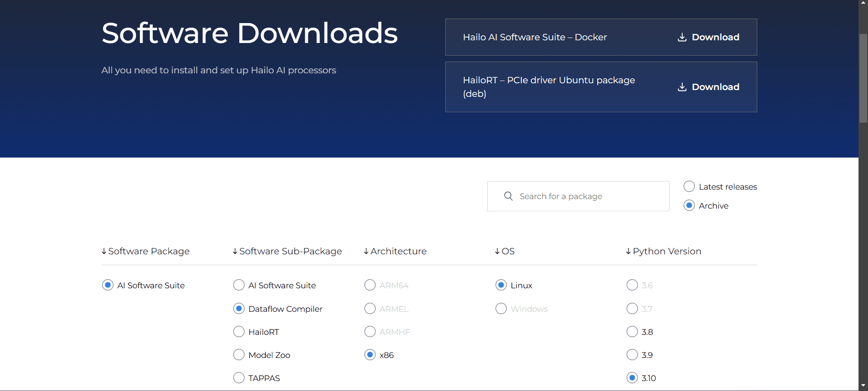Click sort arrow beside Python Version
The width and height of the screenshot is (868, 391).
tap(628, 251)
